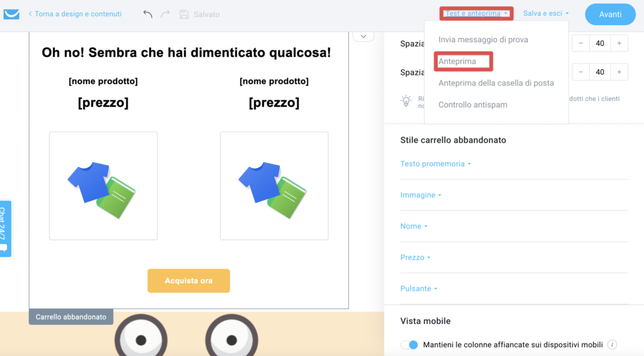This screenshot has width=644, height=356.
Task: Click the Acquista ora button in email
Action: click(x=189, y=281)
